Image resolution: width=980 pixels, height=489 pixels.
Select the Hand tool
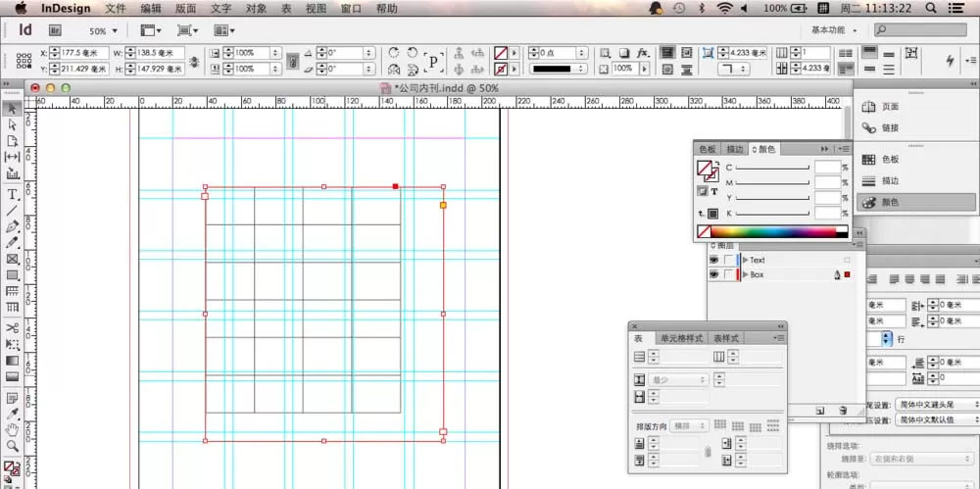coord(12,430)
